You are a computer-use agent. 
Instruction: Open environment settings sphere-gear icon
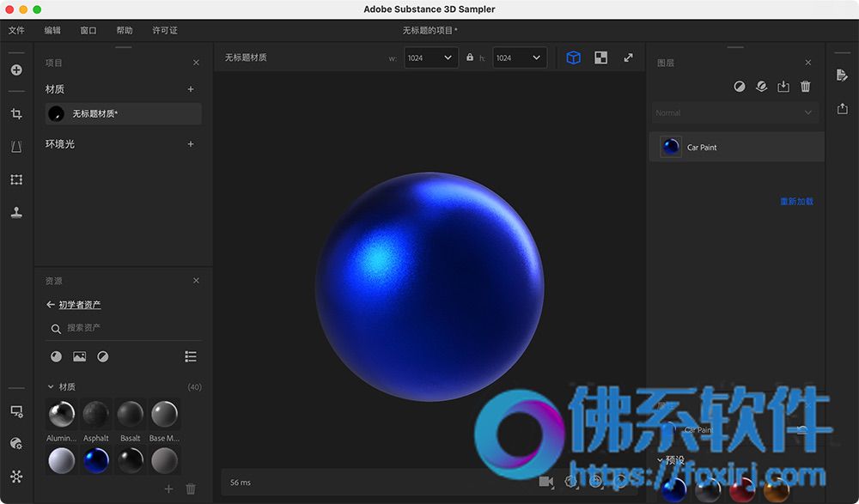[x=16, y=444]
